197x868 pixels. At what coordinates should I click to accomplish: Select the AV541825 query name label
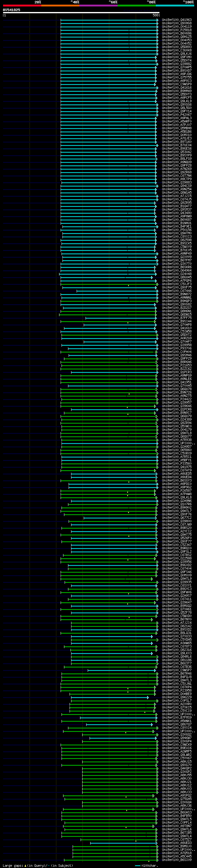[11, 10]
